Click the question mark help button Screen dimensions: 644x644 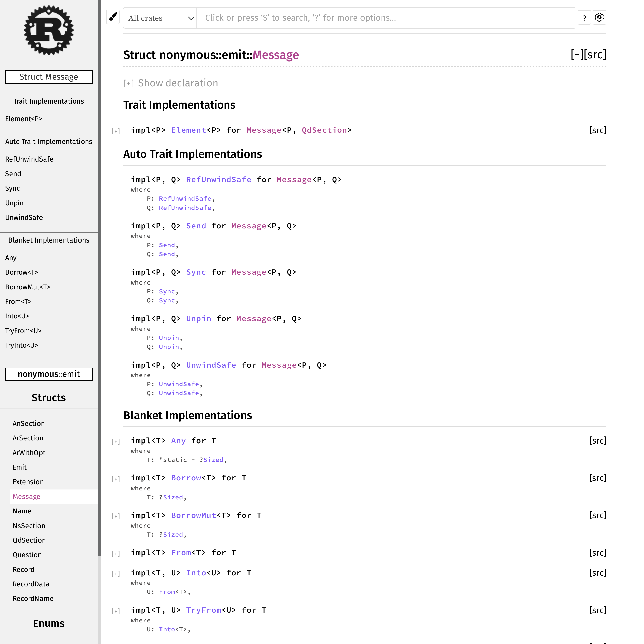(584, 18)
